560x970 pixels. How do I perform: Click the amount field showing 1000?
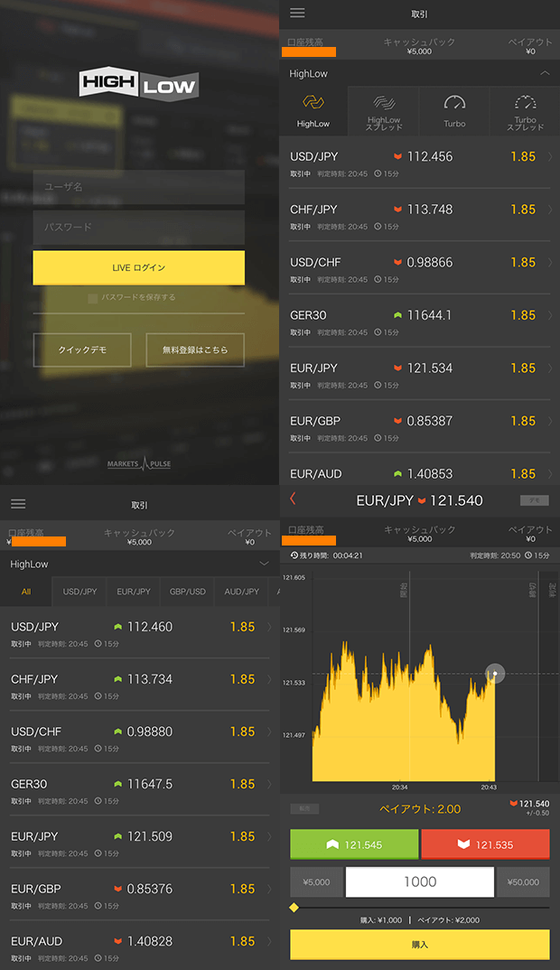(419, 882)
